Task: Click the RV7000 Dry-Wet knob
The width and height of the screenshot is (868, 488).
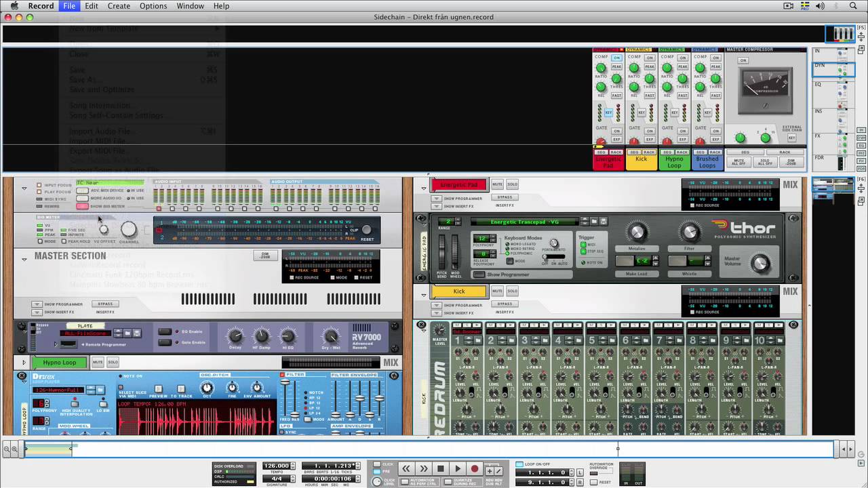Action: (x=331, y=336)
